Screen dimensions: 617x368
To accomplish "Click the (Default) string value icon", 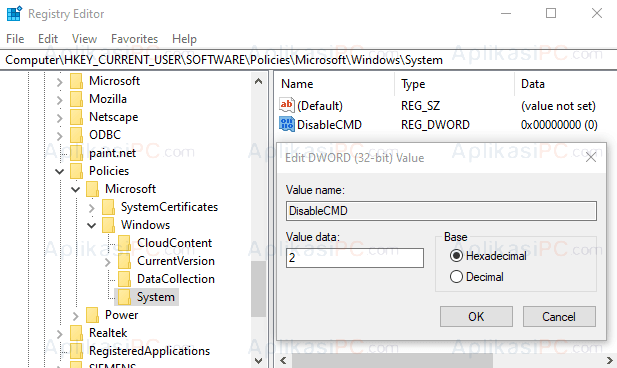I will coord(287,105).
